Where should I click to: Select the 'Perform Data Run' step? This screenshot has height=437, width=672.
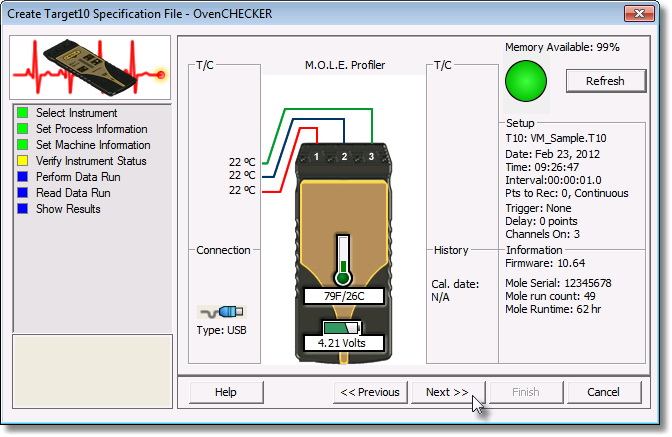(78, 177)
